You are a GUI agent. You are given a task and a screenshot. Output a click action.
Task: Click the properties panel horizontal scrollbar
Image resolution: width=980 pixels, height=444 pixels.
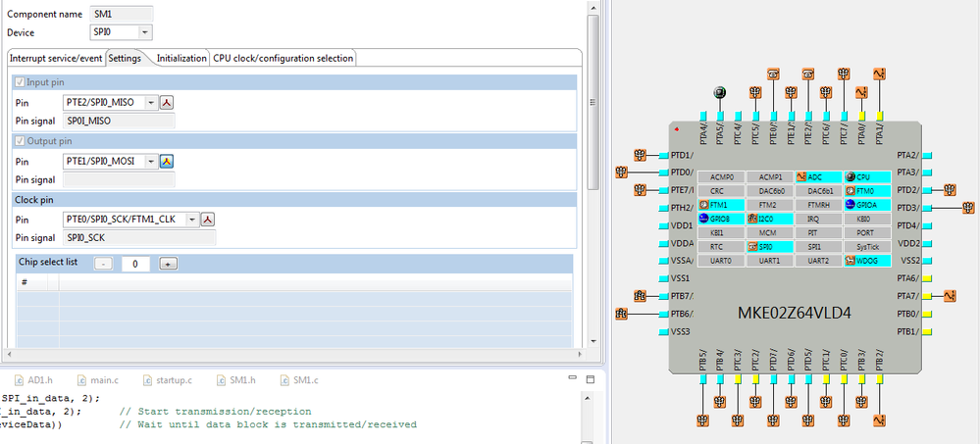[x=296, y=354]
